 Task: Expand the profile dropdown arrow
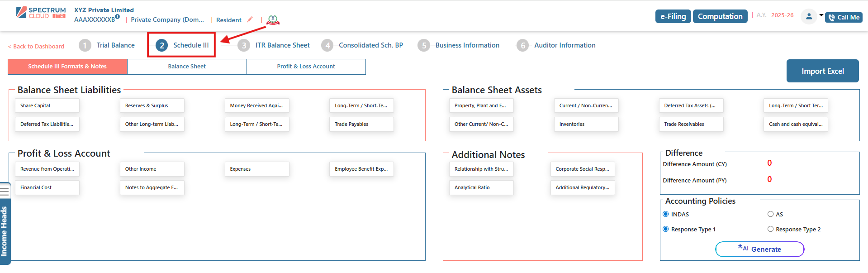click(821, 15)
